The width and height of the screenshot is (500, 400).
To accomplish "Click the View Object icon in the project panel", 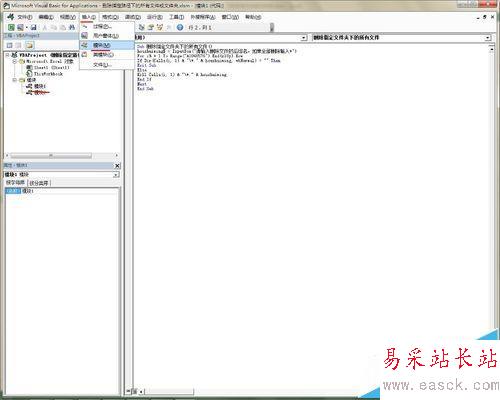I will (19, 45).
